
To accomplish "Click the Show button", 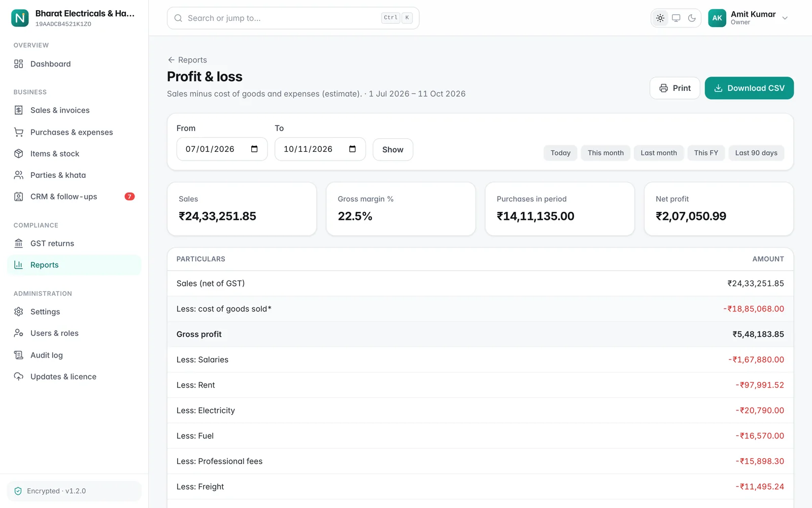I will tap(393, 149).
